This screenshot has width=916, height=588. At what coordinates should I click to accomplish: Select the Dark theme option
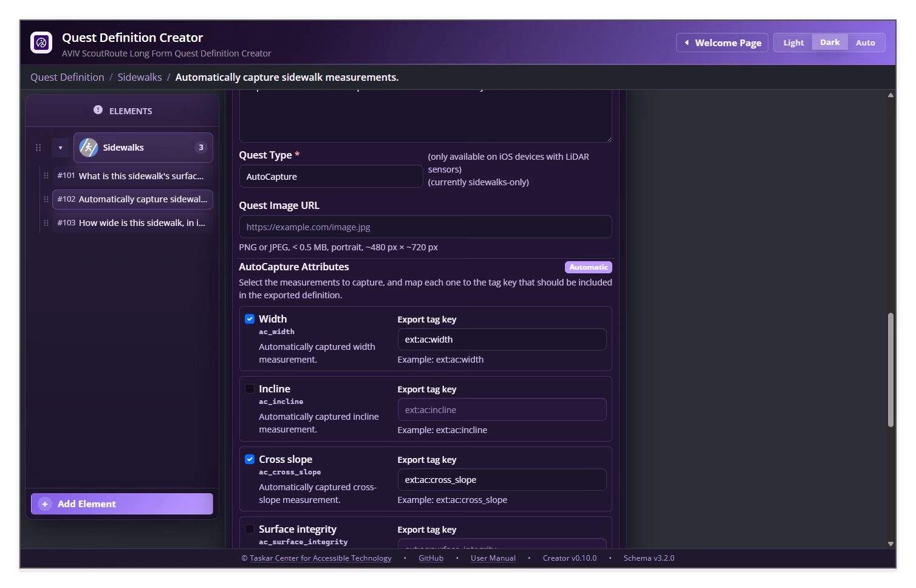click(x=830, y=42)
